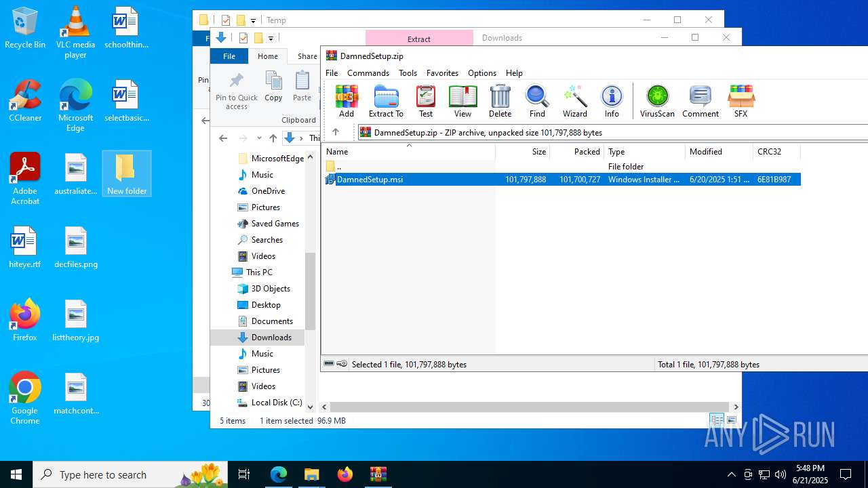Sort archive by Packed column
Viewport: 868px width, 488px height.
point(577,152)
